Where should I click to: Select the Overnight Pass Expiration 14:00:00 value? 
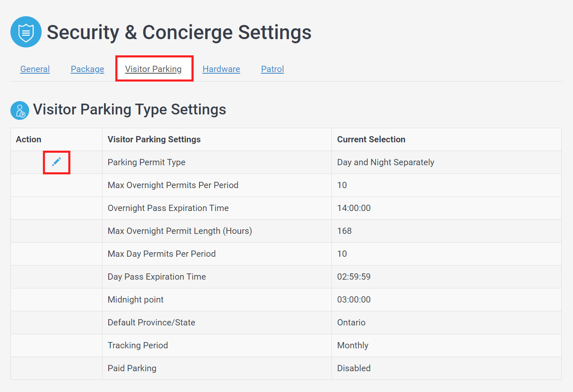(354, 208)
